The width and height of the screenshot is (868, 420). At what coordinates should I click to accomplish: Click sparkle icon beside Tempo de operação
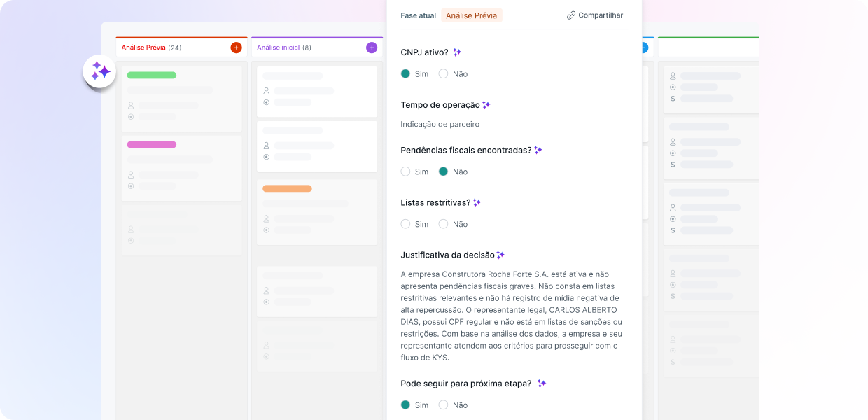(486, 105)
